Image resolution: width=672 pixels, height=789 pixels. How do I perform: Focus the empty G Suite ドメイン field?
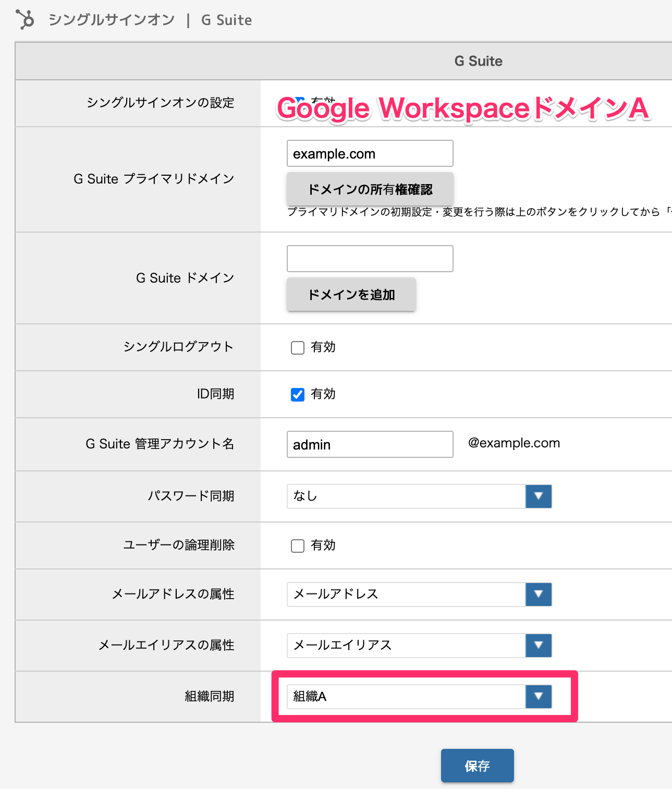370,259
